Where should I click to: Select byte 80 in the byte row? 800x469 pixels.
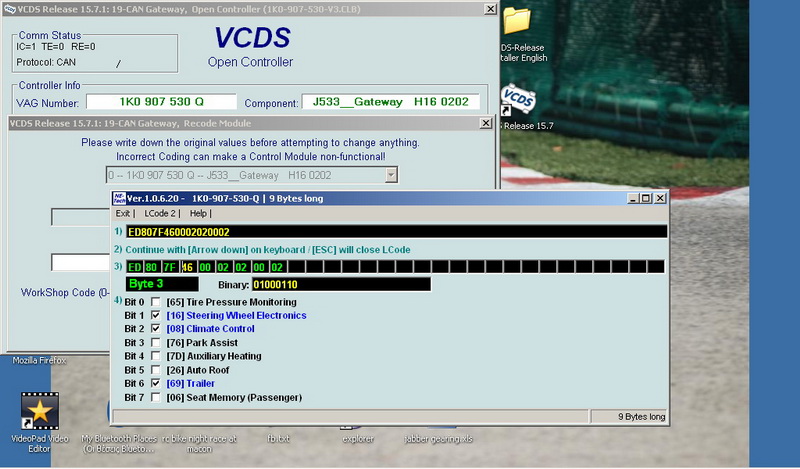click(x=152, y=267)
